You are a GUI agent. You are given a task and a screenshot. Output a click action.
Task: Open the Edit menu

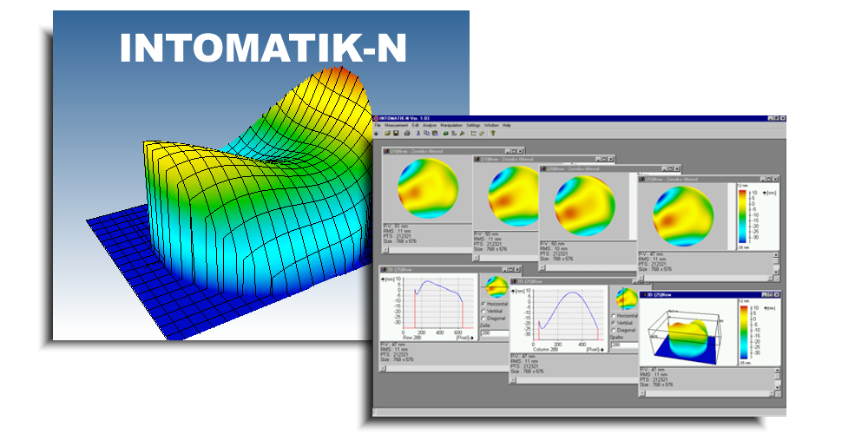pyautogui.click(x=415, y=125)
